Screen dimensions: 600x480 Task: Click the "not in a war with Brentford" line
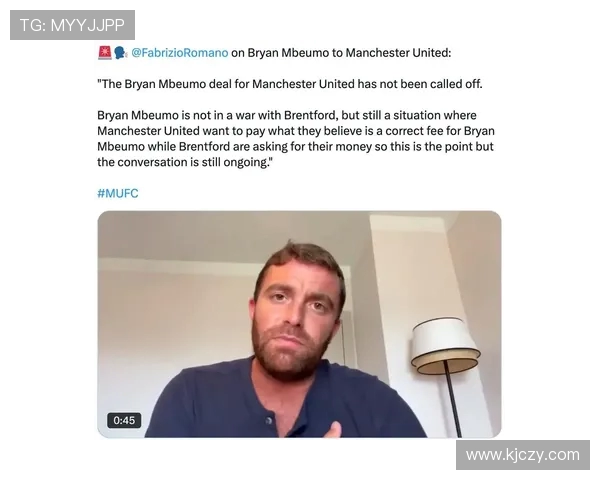coord(287,115)
